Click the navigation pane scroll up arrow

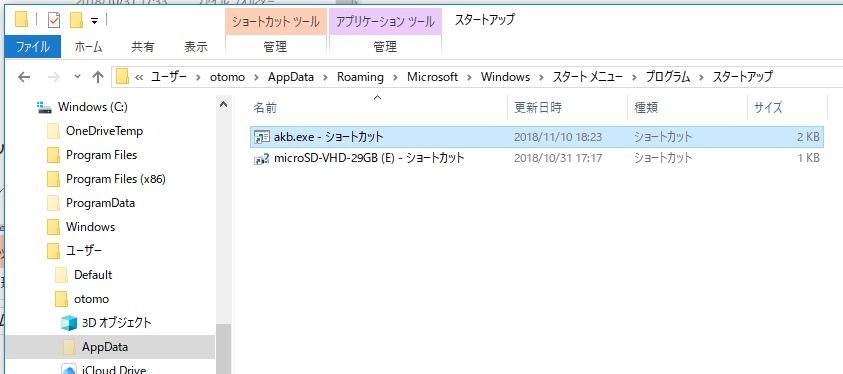224,105
